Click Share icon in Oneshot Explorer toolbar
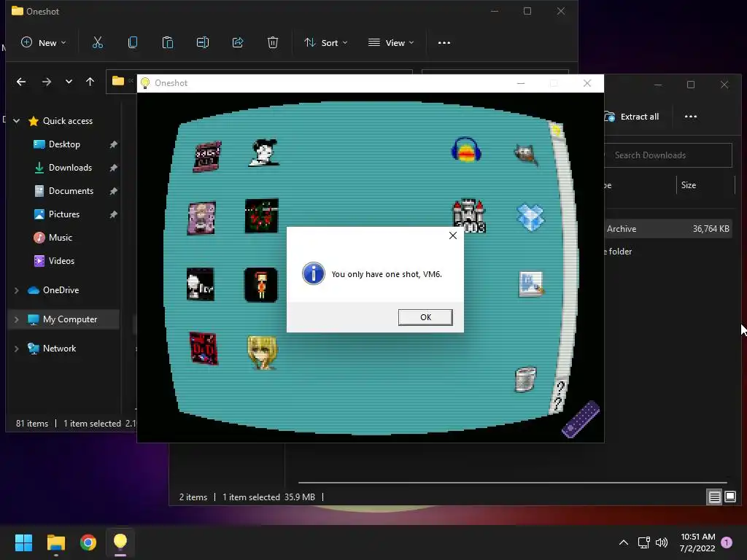 238,42
